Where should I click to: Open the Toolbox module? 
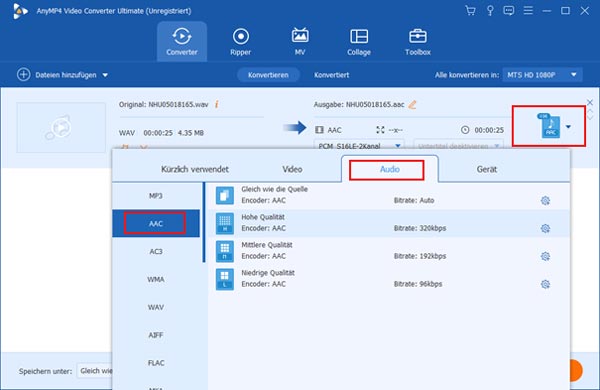[x=417, y=42]
